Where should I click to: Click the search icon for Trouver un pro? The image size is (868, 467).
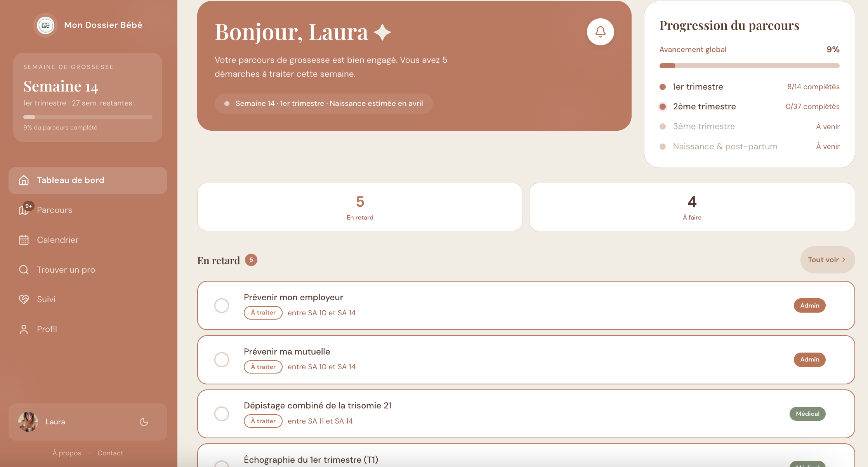click(x=24, y=270)
